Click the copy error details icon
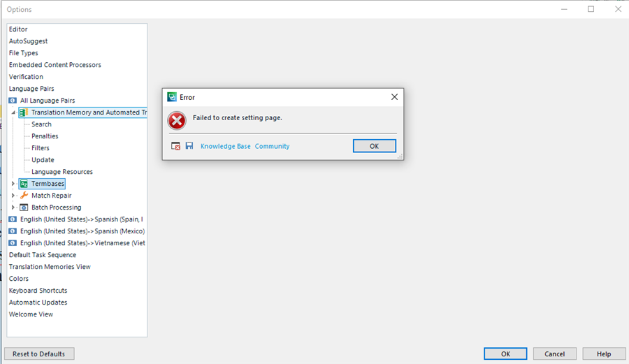This screenshot has height=364, width=629. (175, 146)
